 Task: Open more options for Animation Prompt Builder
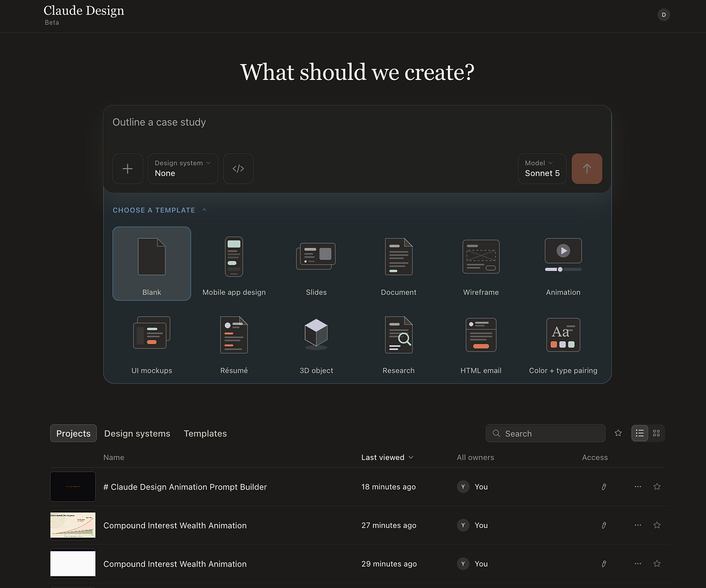tap(638, 487)
